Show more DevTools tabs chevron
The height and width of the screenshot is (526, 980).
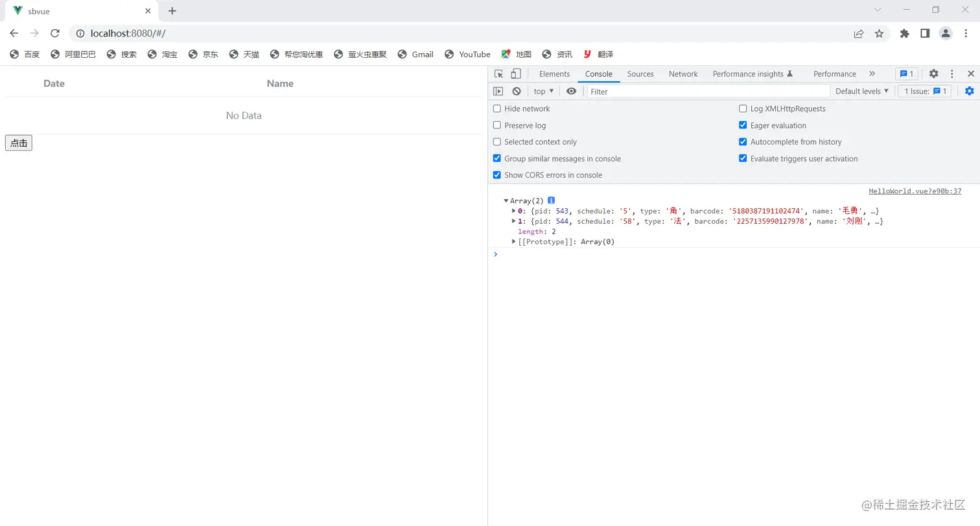point(872,74)
